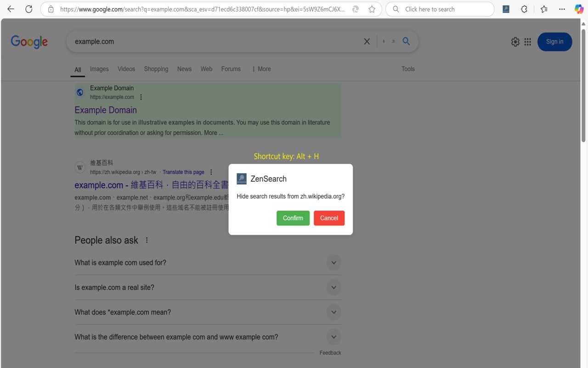
Task: View site info padlock icon
Action: coord(51,9)
